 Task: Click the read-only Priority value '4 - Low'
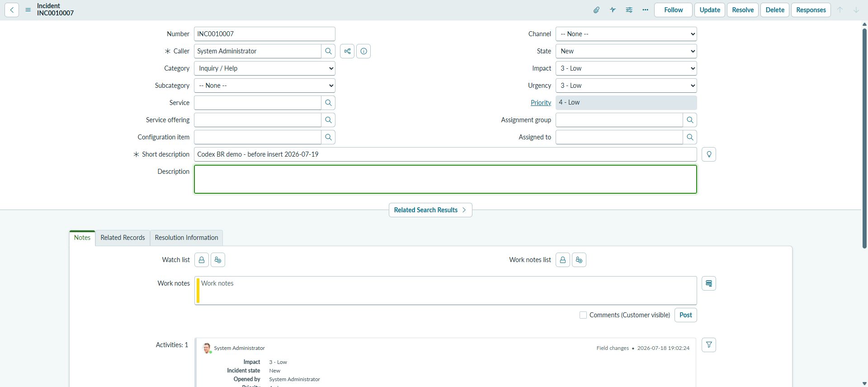point(626,103)
